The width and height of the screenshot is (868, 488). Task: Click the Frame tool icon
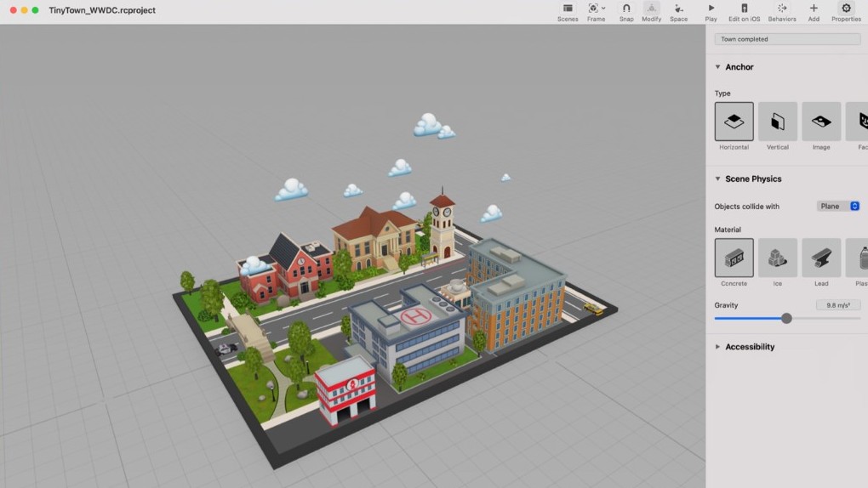pyautogui.click(x=593, y=9)
